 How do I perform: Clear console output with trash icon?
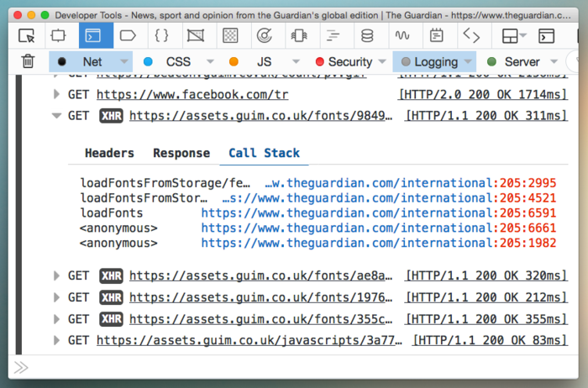pos(28,61)
